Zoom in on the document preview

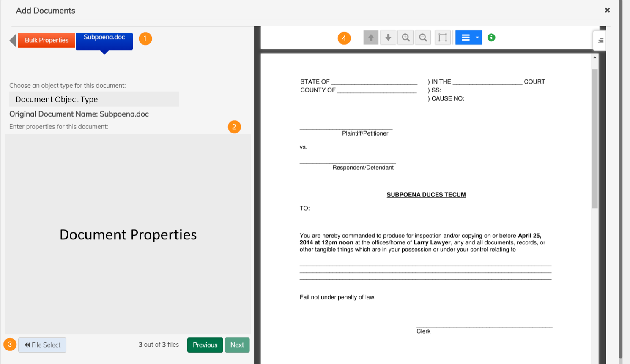(x=405, y=38)
